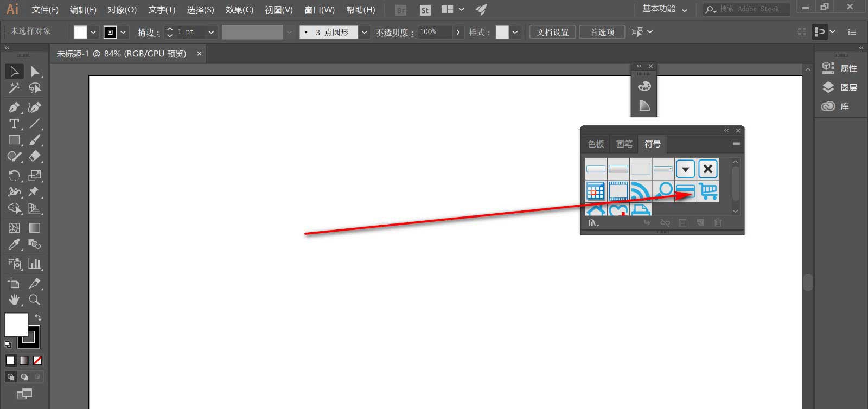Select the Hand tool
868x409 pixels.
click(14, 299)
